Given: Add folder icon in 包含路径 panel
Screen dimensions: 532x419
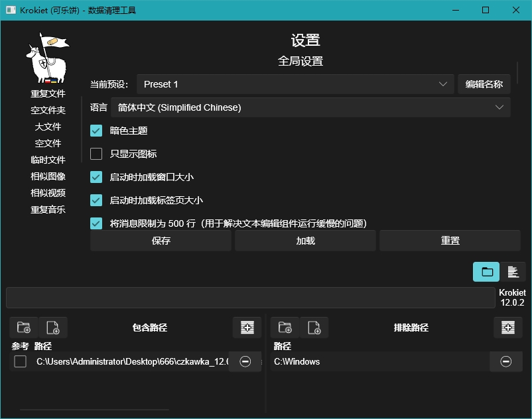Looking at the screenshot, I should [x=24, y=328].
